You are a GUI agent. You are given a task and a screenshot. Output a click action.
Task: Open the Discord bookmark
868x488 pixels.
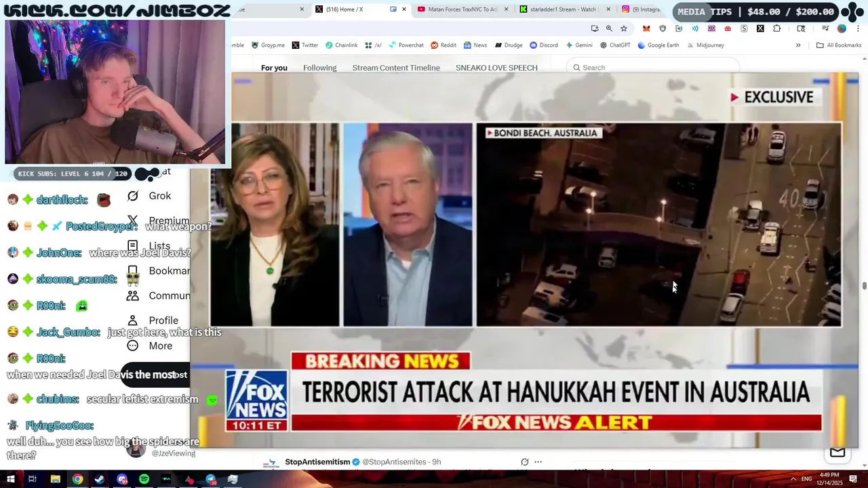coord(544,45)
